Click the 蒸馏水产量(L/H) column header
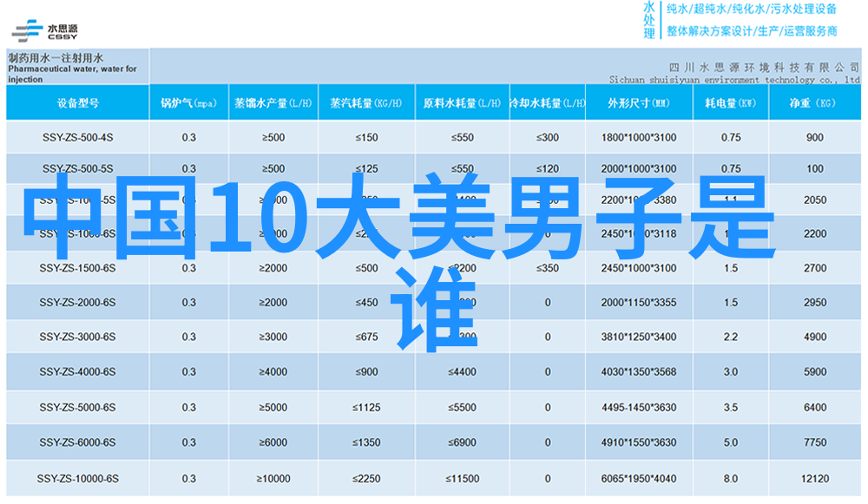Image resolution: width=868 pixels, height=504 pixels. coord(273,103)
